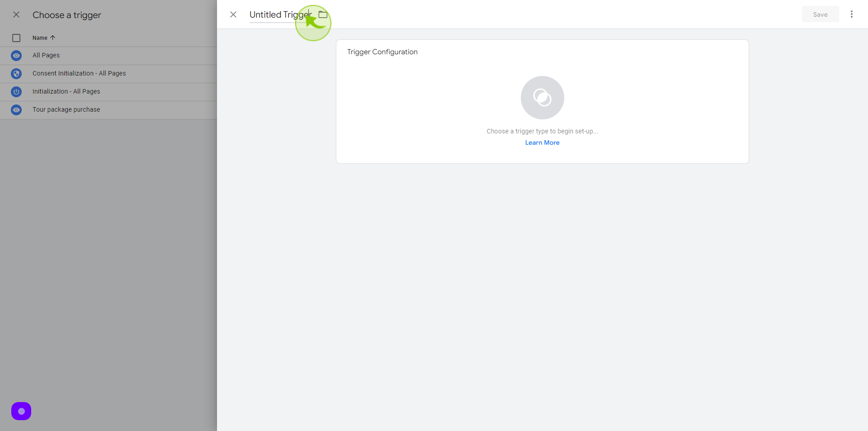Select Consent Initialization - All Pages trigger

point(108,74)
